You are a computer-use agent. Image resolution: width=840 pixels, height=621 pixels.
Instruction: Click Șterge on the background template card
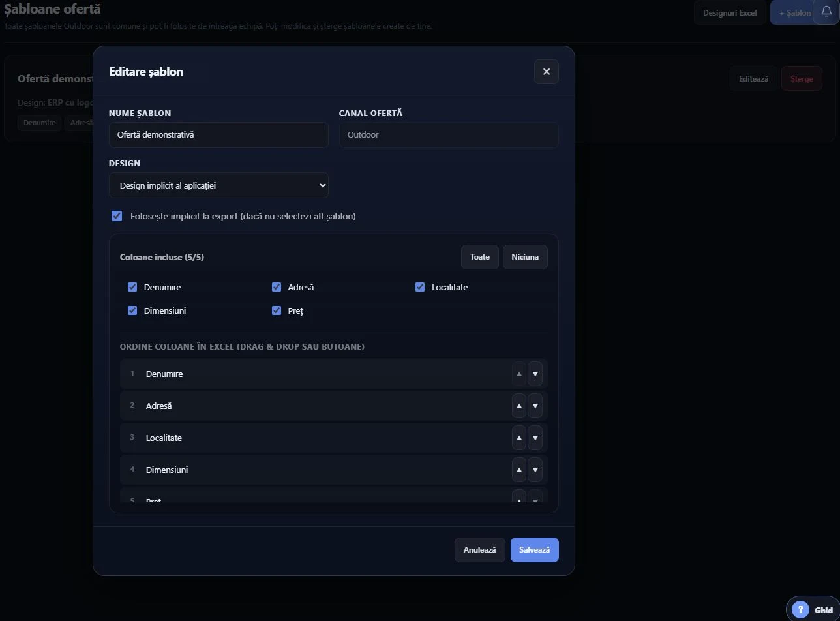(x=802, y=79)
